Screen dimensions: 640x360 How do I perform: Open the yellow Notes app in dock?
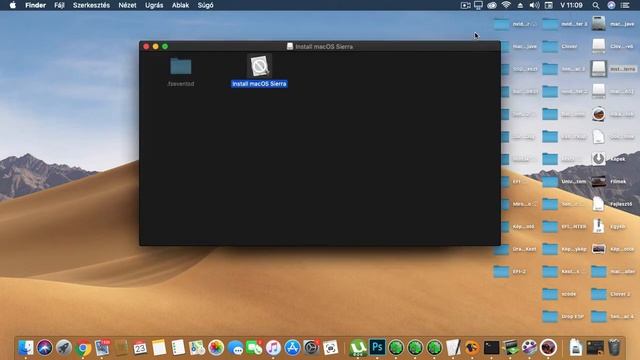[159, 348]
